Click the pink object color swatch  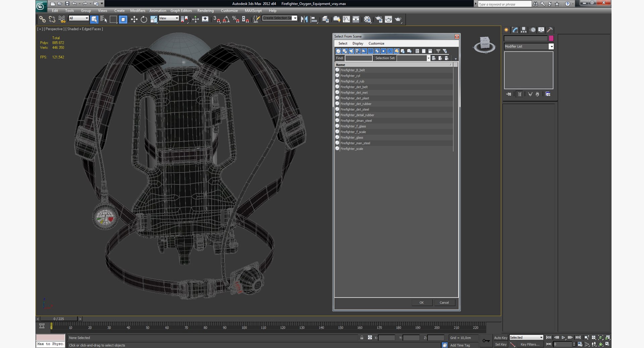(x=551, y=39)
